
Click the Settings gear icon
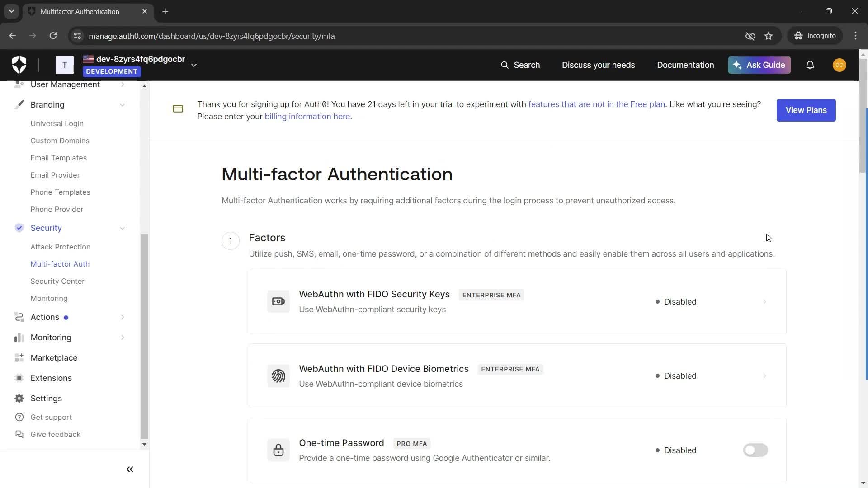tap(19, 399)
